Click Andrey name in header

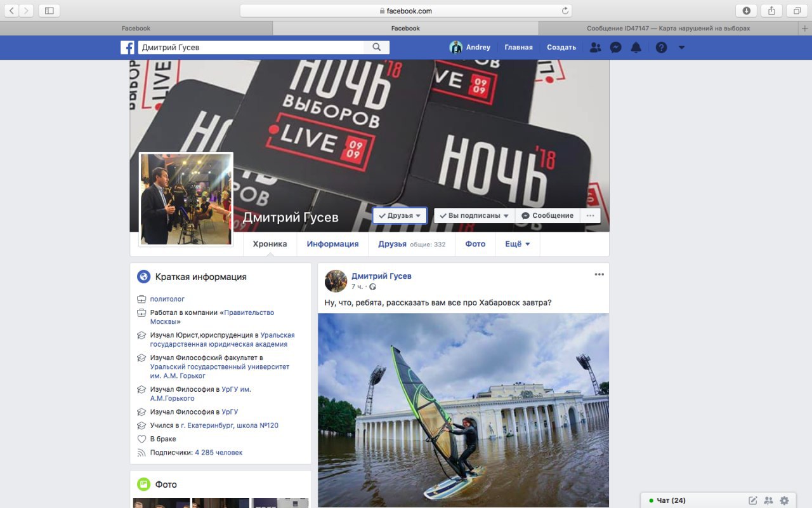478,47
